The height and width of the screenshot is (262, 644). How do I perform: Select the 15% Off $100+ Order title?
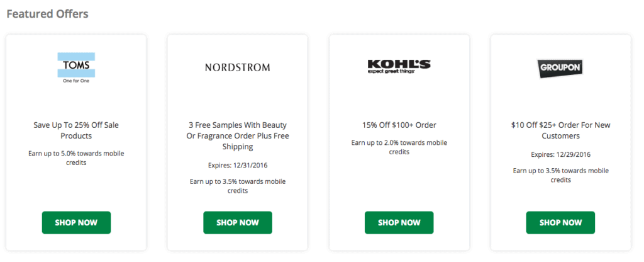coord(399,125)
